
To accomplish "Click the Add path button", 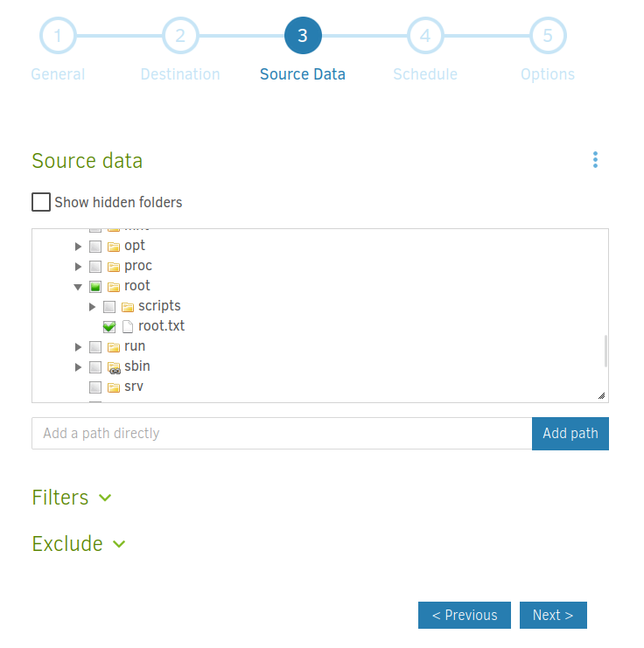I will tap(570, 434).
